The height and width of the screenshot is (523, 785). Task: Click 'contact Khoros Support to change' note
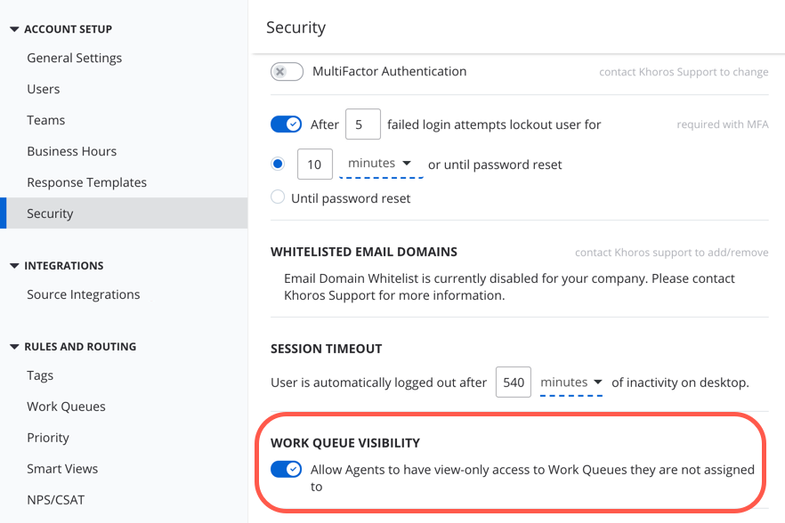[684, 72]
